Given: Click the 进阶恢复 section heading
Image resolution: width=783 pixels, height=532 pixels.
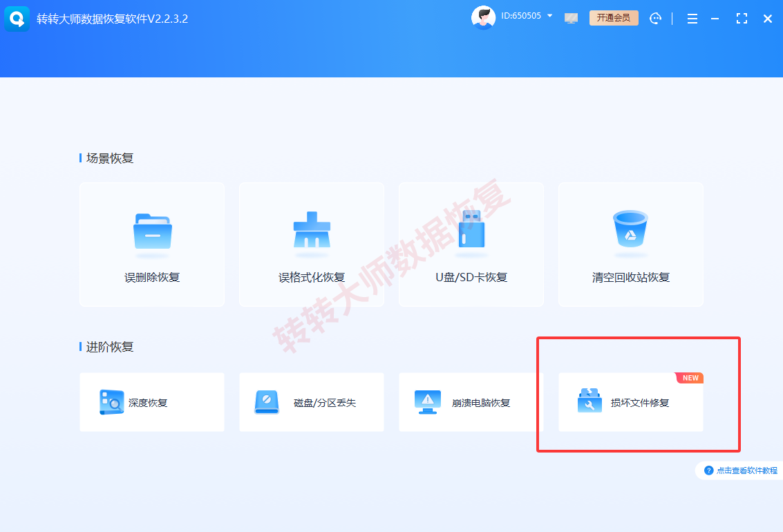Looking at the screenshot, I should pyautogui.click(x=110, y=347).
